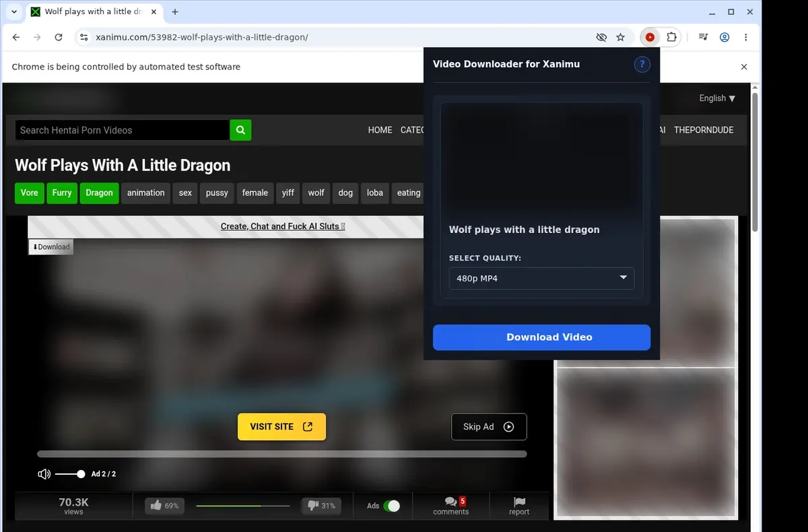Click the ad progress bar in player
The image size is (808, 532).
[x=281, y=454]
